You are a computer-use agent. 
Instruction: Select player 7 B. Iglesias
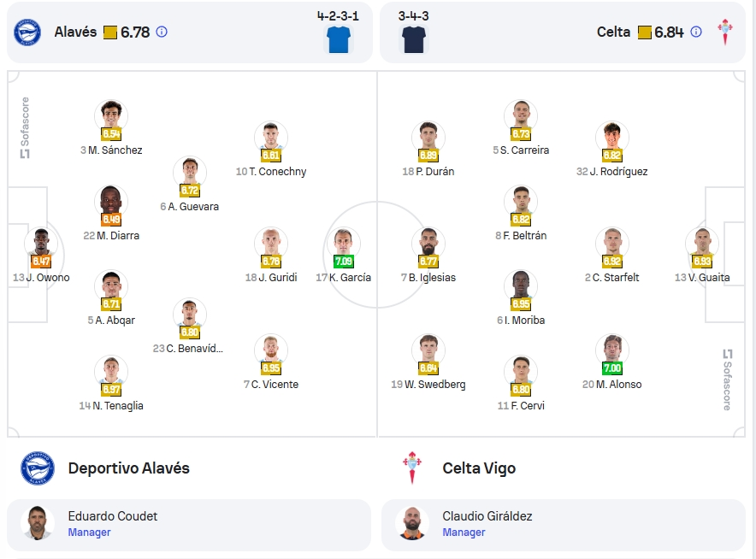pos(428,256)
